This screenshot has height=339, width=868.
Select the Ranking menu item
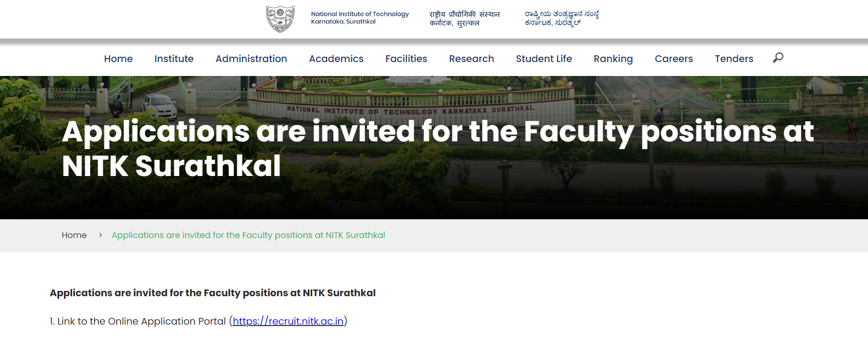pos(613,59)
